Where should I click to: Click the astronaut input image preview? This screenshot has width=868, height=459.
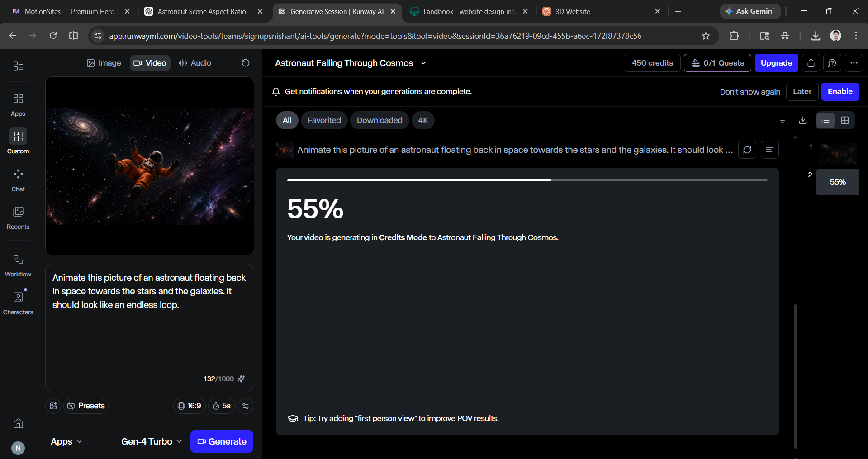click(150, 166)
